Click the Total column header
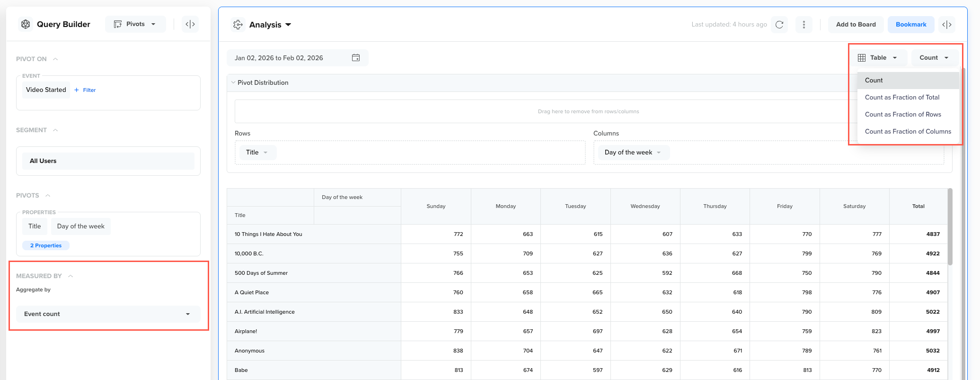Image resolution: width=980 pixels, height=380 pixels. coord(918,207)
